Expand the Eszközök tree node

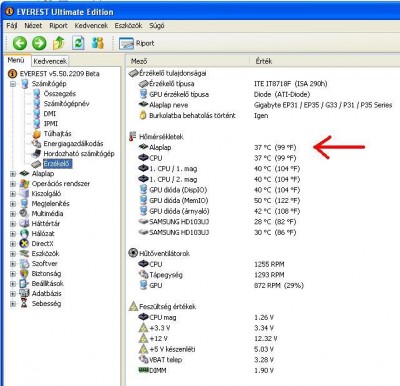click(13, 254)
